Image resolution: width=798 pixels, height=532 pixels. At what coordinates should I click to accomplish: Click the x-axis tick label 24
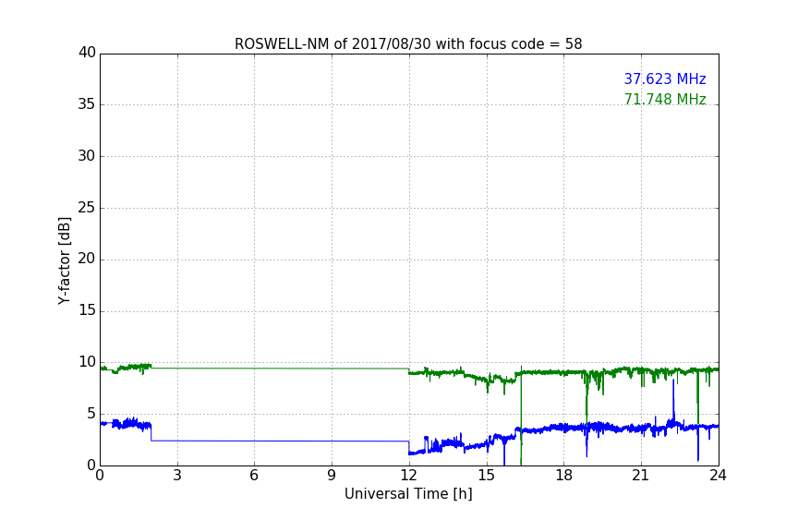[718, 476]
